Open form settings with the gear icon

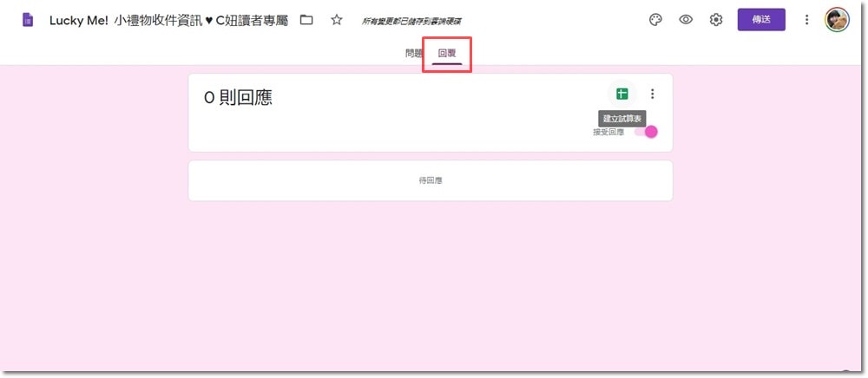(x=716, y=20)
